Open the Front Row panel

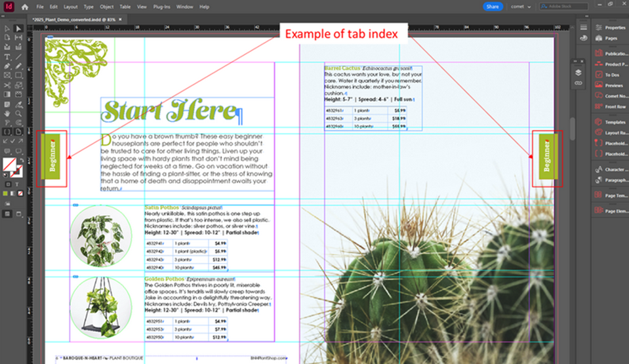coord(611,107)
